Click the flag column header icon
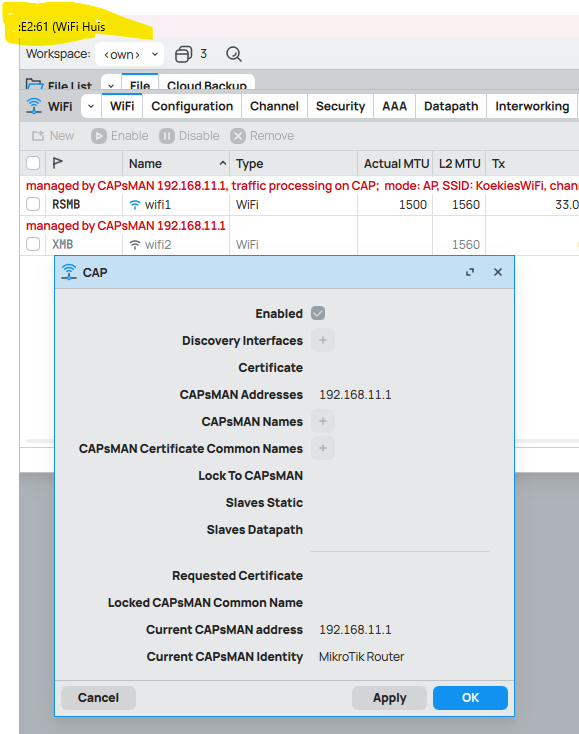 pyautogui.click(x=58, y=163)
